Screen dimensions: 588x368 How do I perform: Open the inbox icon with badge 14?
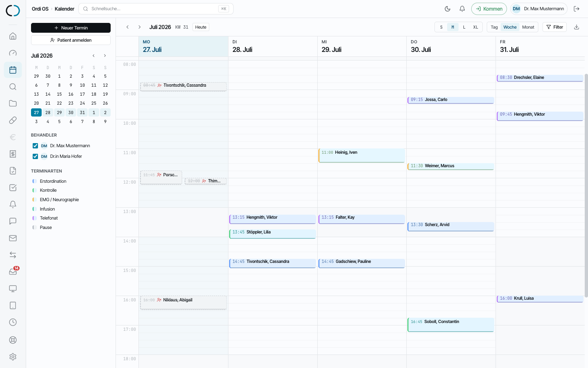[x=13, y=272]
